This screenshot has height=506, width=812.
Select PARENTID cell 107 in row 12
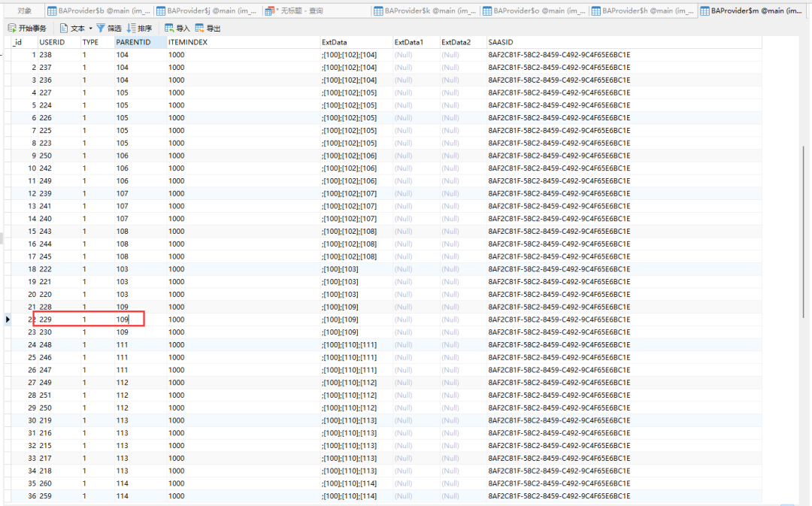141,194
